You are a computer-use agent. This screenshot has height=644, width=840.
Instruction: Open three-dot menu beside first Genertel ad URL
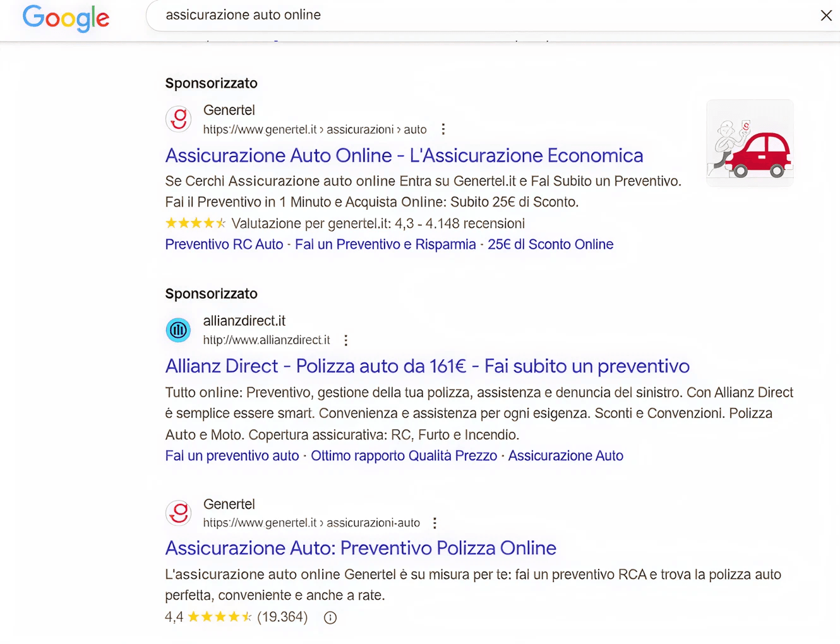tap(443, 129)
